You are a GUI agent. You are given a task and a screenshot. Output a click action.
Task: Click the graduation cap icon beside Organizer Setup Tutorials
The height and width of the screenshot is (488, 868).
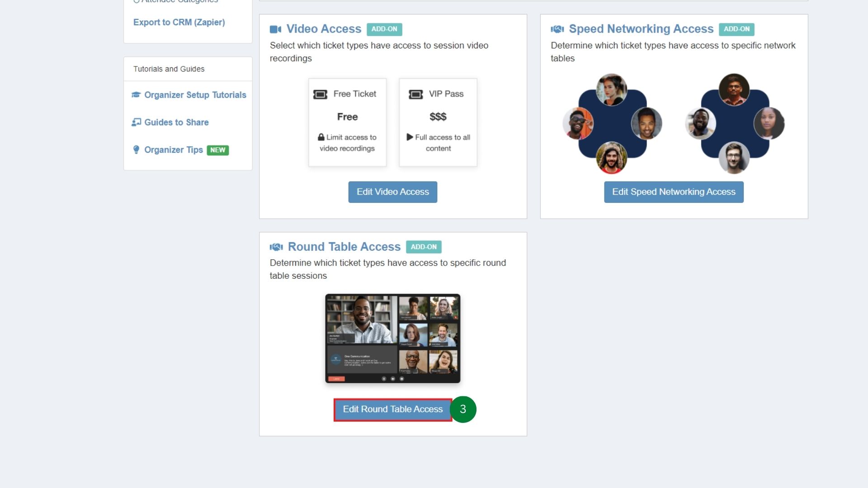click(x=136, y=95)
